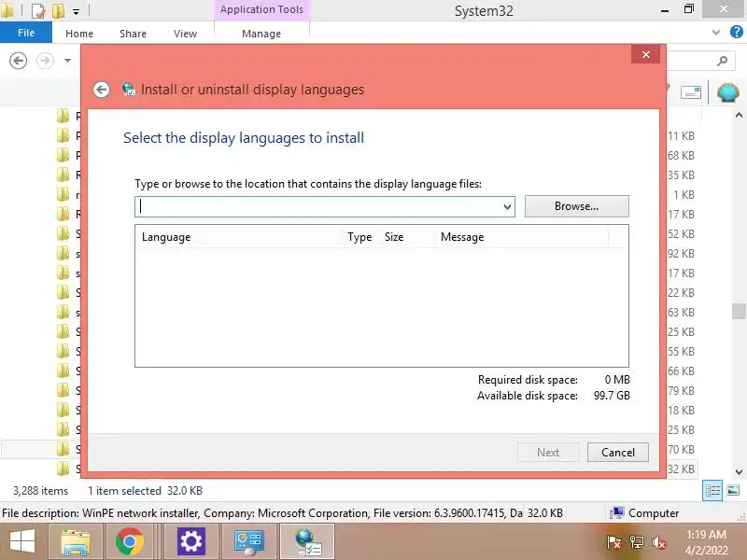Close the Install display languages dialog
Image resolution: width=747 pixels, height=560 pixels.
click(645, 54)
